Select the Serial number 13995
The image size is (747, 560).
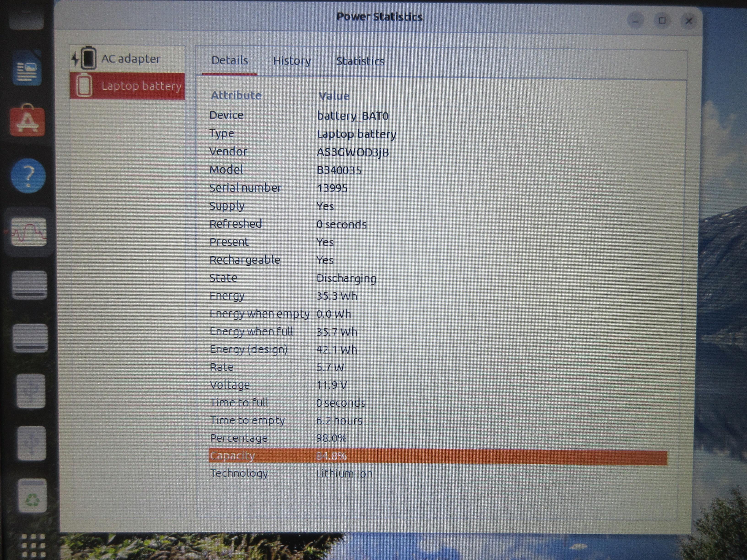[x=332, y=188]
